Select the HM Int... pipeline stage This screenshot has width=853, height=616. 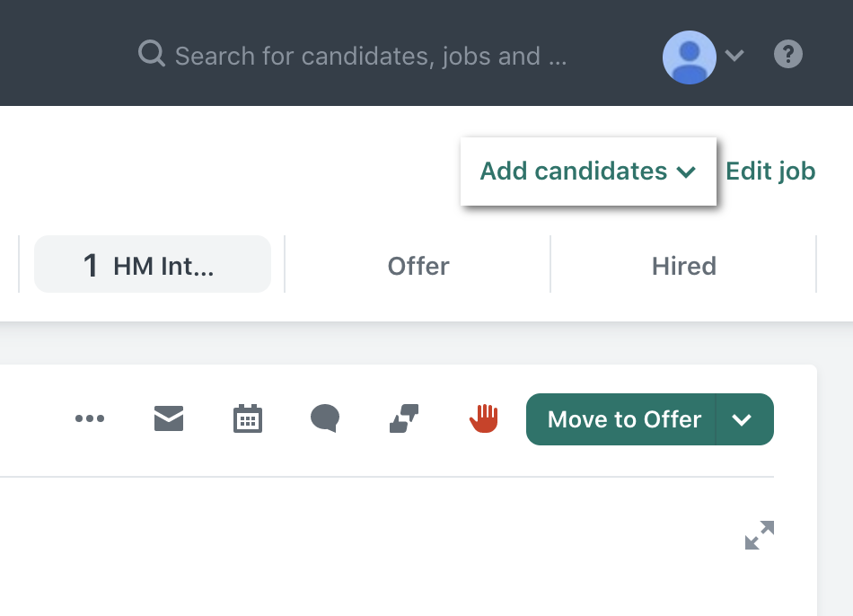[153, 265]
